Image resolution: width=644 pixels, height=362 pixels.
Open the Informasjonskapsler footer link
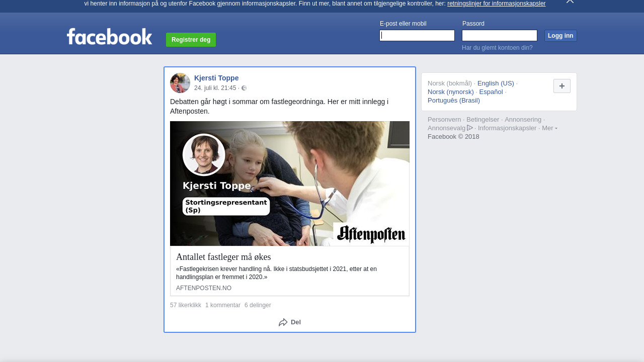(507, 128)
